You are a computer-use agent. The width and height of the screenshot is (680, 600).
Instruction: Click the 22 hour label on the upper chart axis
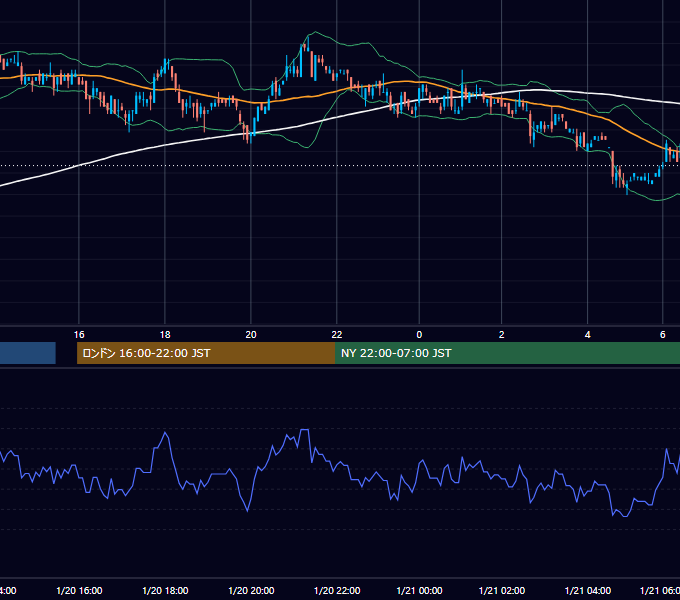tap(337, 335)
